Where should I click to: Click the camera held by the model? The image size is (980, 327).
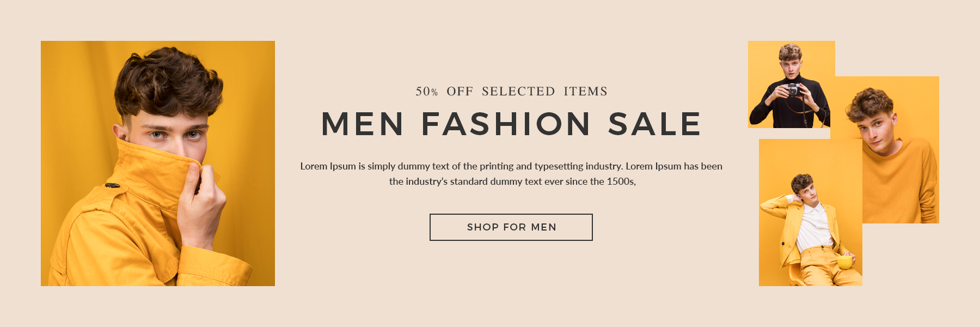tap(793, 89)
